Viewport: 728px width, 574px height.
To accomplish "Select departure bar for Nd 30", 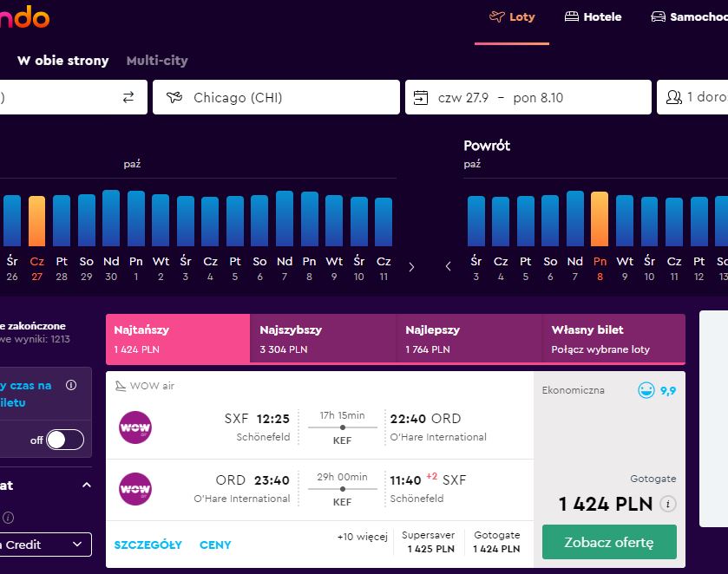I will [x=111, y=218].
